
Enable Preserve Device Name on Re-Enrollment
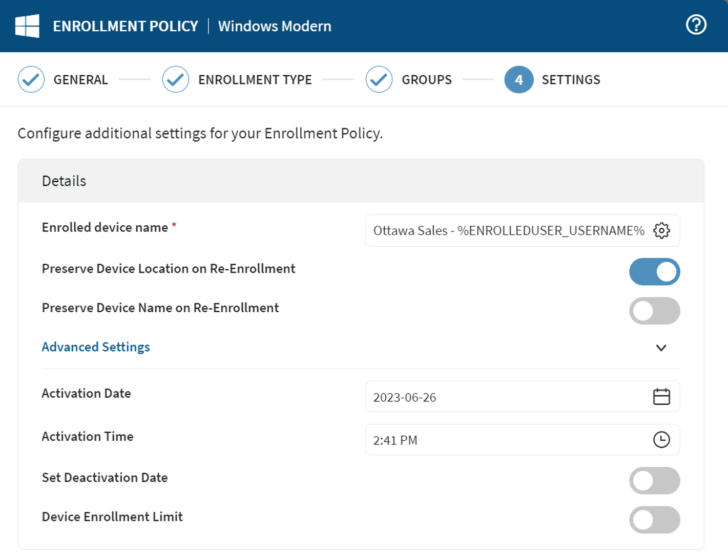pos(655,311)
